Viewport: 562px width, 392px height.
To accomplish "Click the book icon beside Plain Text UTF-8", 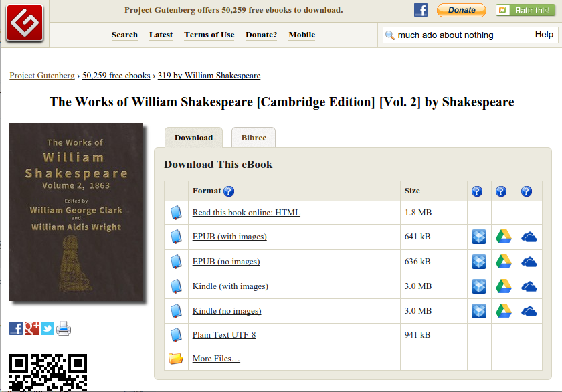I will tap(175, 335).
